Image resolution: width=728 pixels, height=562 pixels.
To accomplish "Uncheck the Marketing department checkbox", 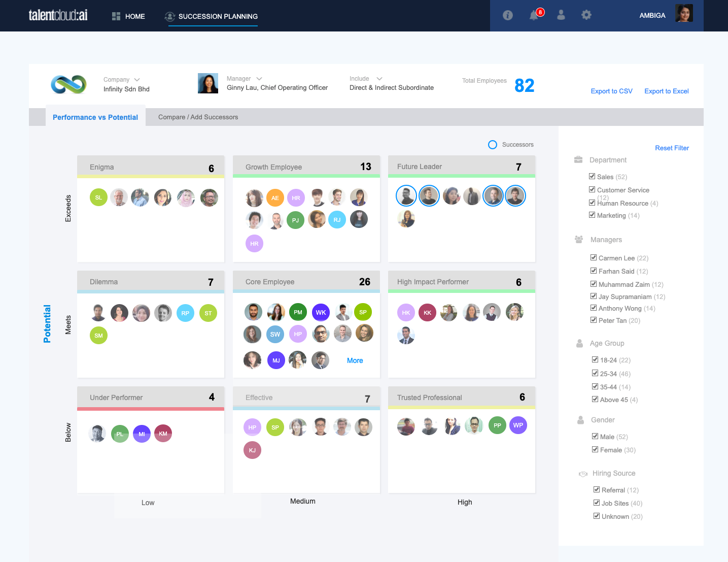I will pyautogui.click(x=592, y=215).
